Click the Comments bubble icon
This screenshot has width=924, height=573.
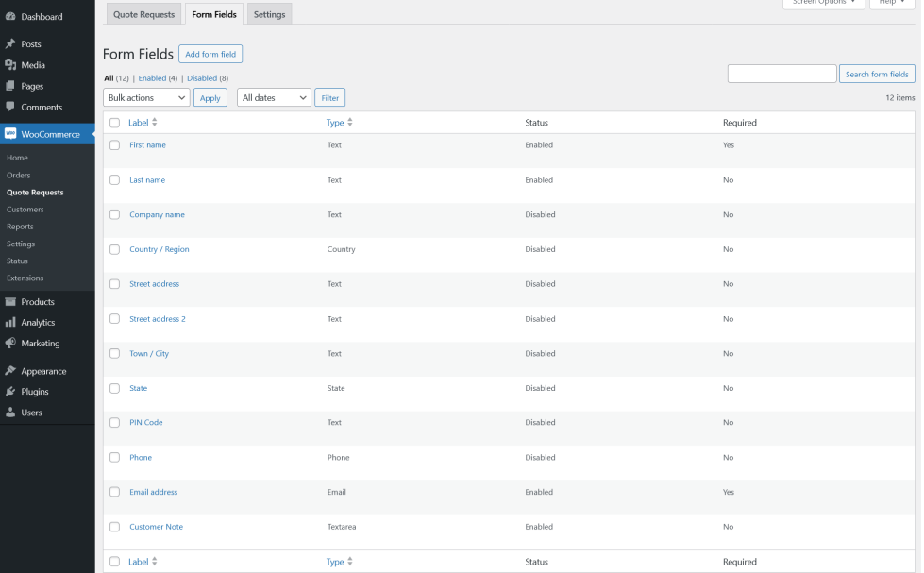[x=10, y=107]
